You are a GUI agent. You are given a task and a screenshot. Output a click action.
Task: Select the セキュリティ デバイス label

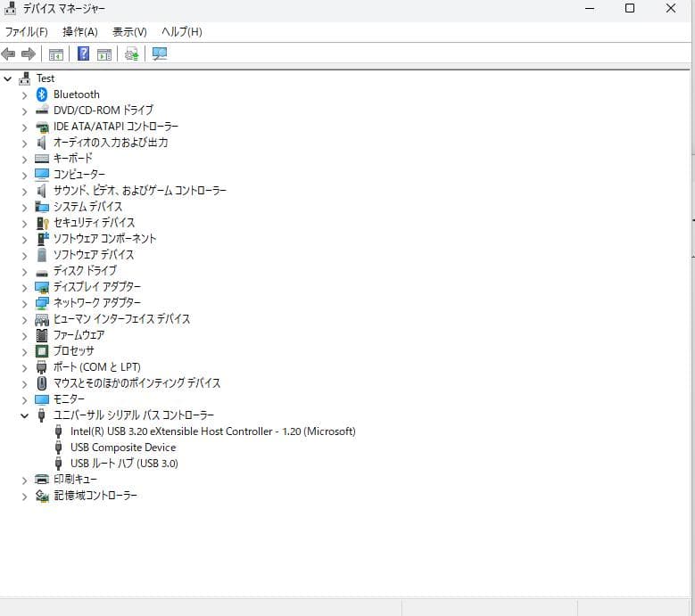[94, 223]
